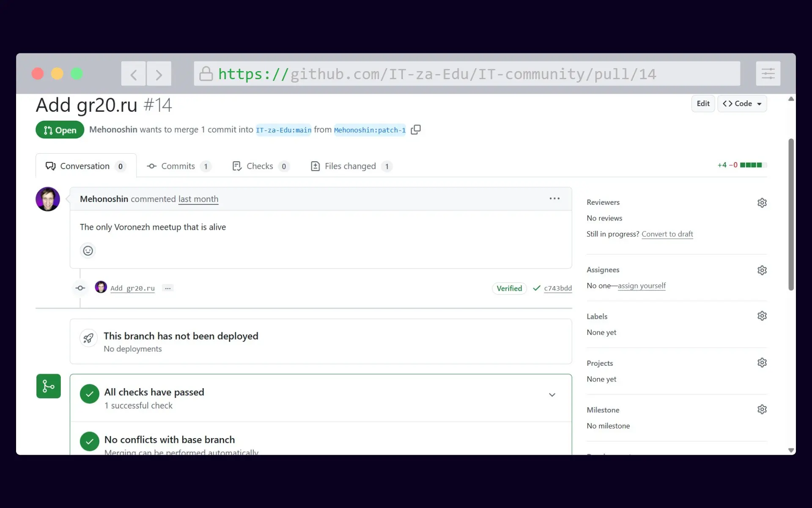The width and height of the screenshot is (812, 508).
Task: Expand the commit message ellipsis button
Action: (x=168, y=288)
